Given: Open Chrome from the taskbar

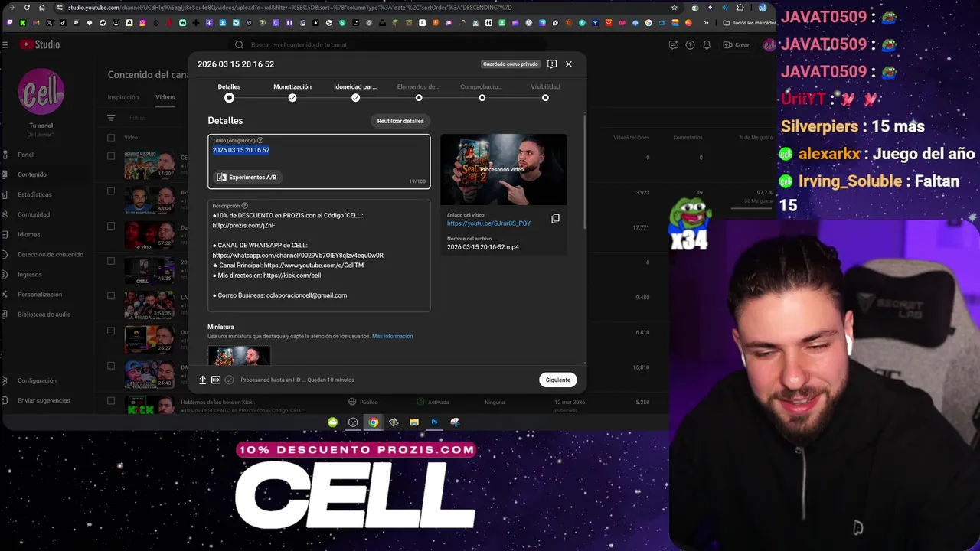Looking at the screenshot, I should [x=373, y=422].
